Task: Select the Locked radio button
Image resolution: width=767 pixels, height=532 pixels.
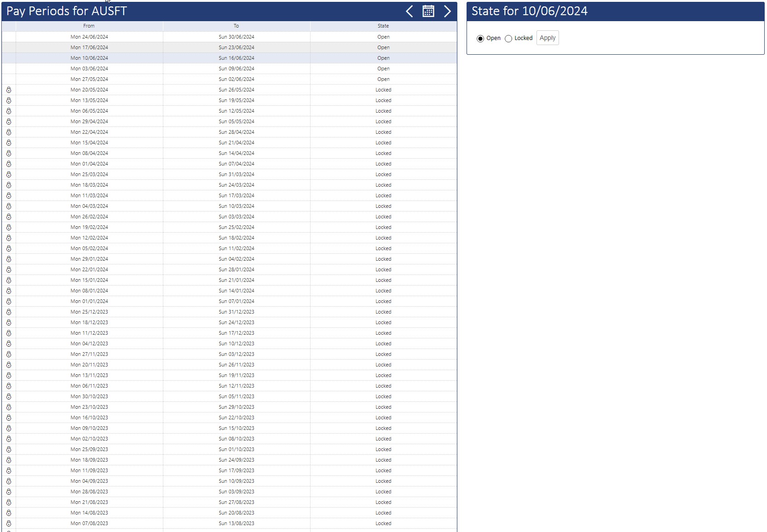Action: [x=508, y=39]
